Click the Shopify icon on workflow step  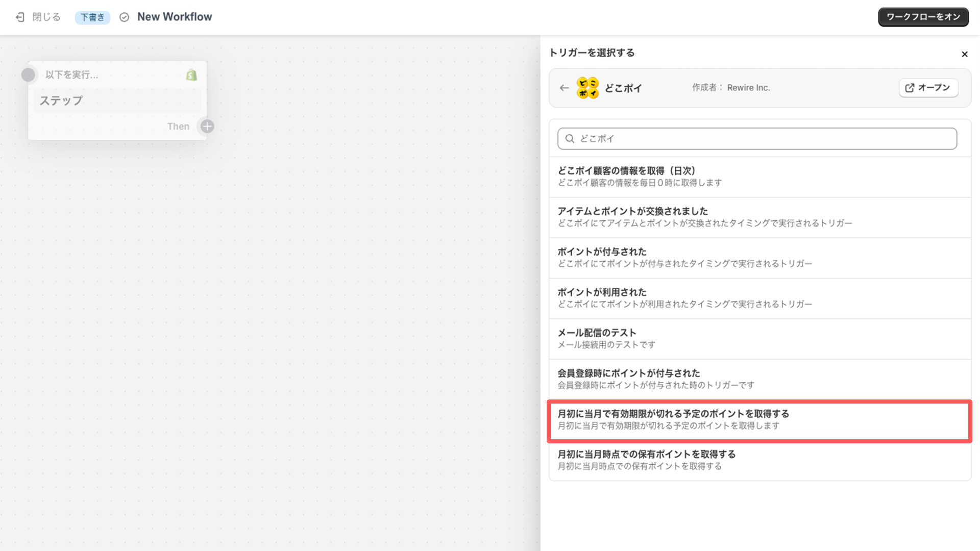(x=192, y=74)
